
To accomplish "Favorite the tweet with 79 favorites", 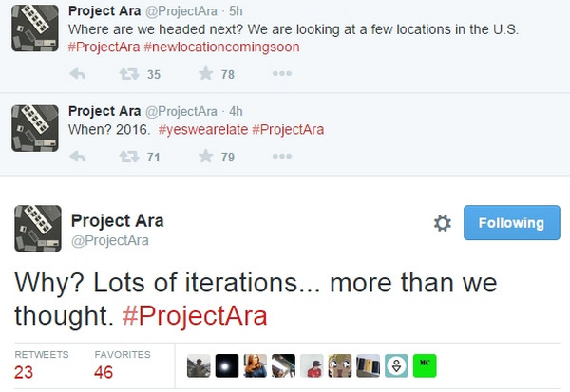I will pos(205,157).
